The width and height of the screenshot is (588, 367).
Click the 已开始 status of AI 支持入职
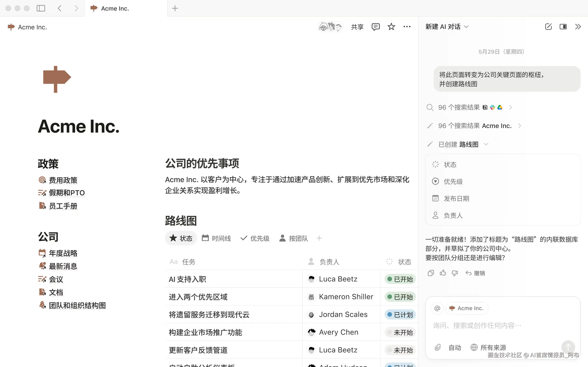coord(400,279)
